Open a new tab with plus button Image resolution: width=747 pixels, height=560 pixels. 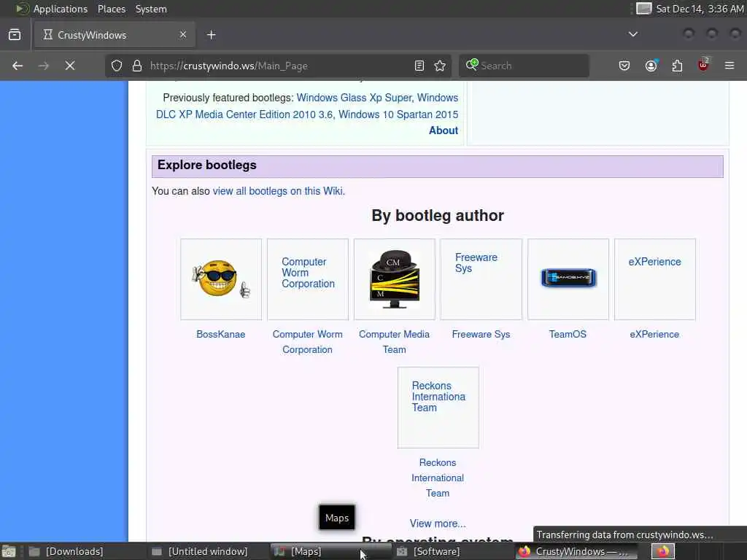[212, 35]
